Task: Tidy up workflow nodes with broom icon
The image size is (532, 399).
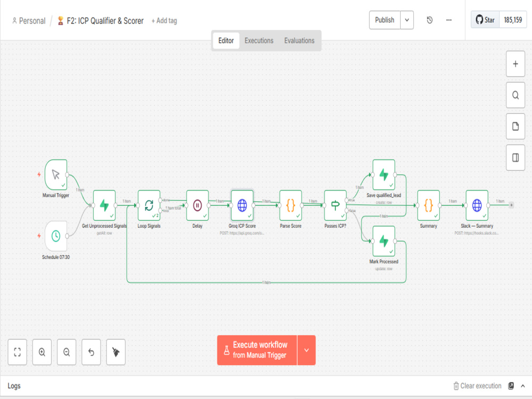Action: 115,352
